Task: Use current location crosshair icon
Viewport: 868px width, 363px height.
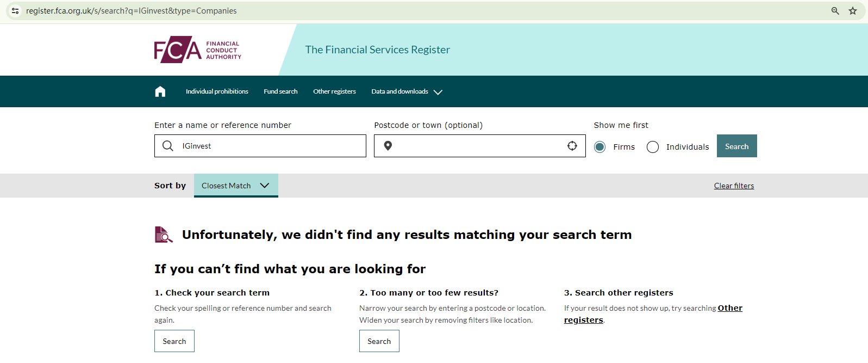Action: (x=572, y=146)
